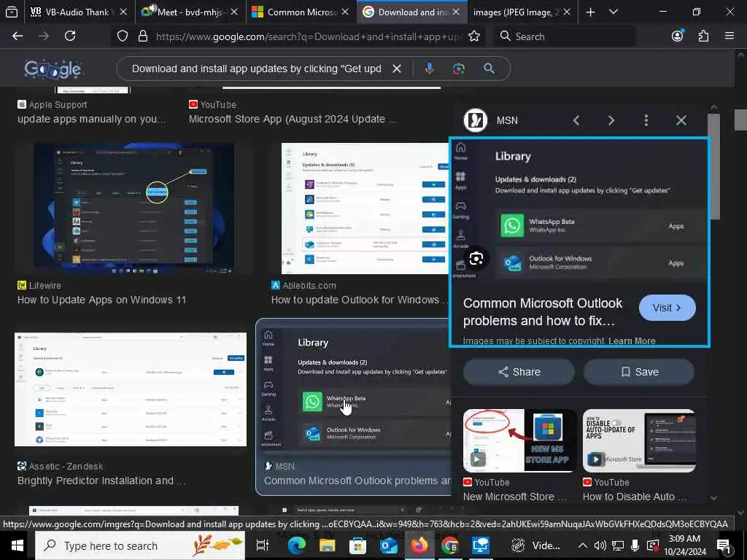The width and height of the screenshot is (747, 560).
Task: Open the Firefox hamburger menu
Action: 729,36
